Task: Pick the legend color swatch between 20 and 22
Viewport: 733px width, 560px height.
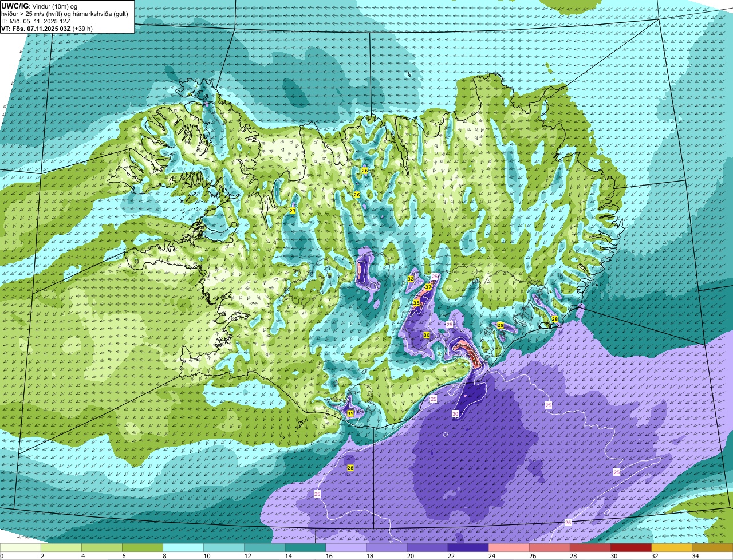Action: click(427, 548)
